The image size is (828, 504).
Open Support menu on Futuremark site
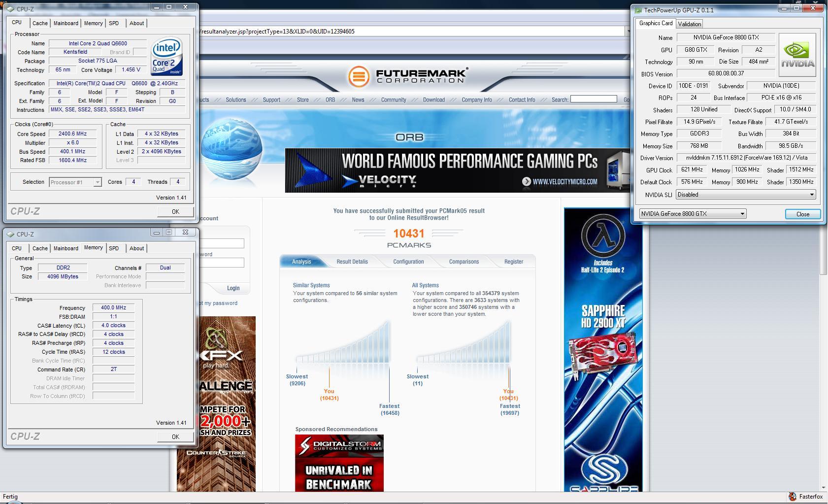tap(271, 100)
